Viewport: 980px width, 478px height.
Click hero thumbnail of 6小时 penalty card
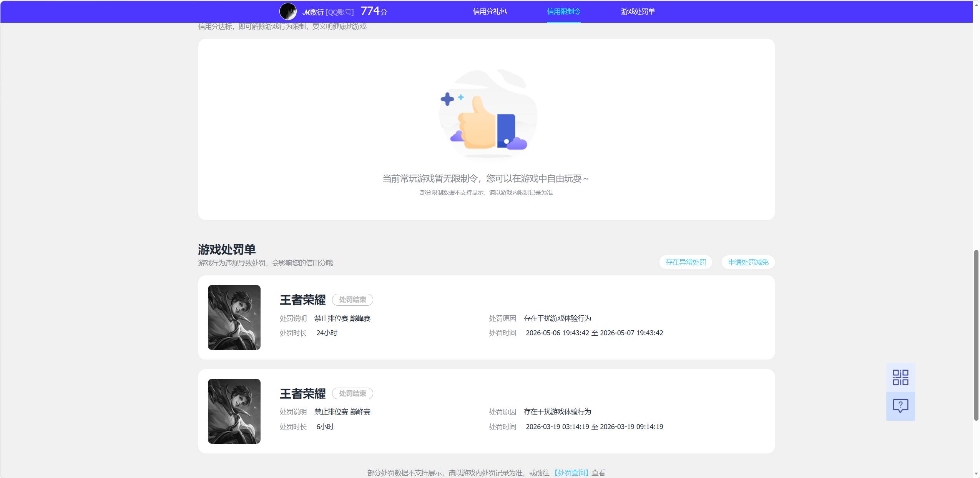click(x=234, y=411)
